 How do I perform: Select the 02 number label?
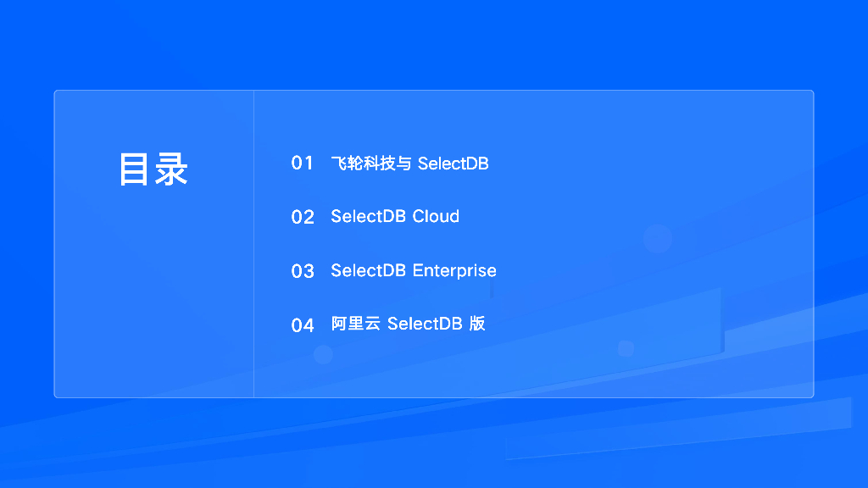(x=303, y=217)
